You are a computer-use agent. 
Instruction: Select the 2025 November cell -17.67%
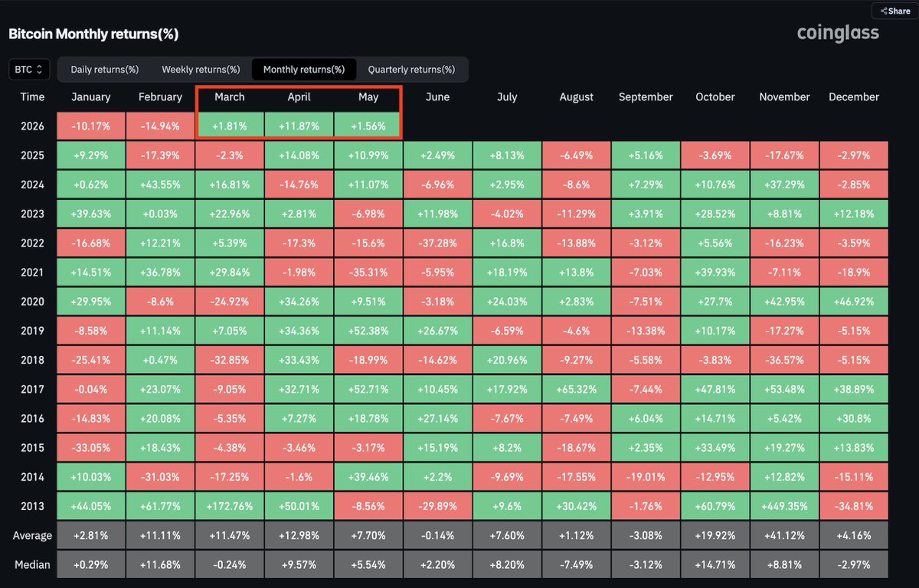click(784, 155)
